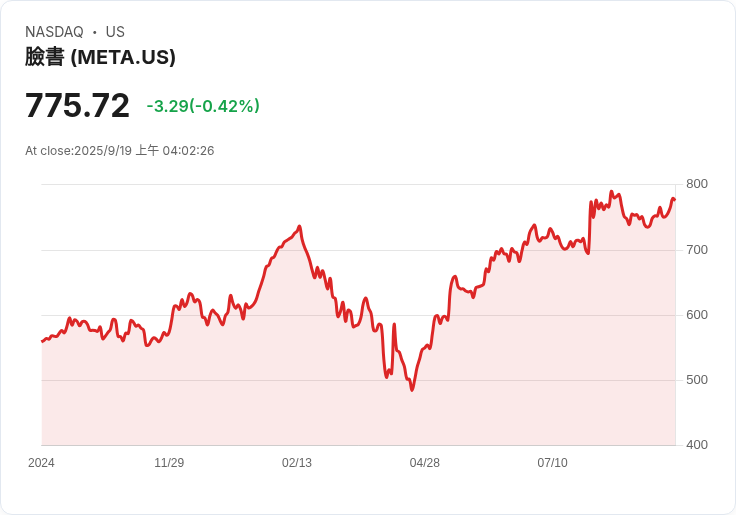Click the current price 775.72
Screen dimensions: 736x515
77,106
